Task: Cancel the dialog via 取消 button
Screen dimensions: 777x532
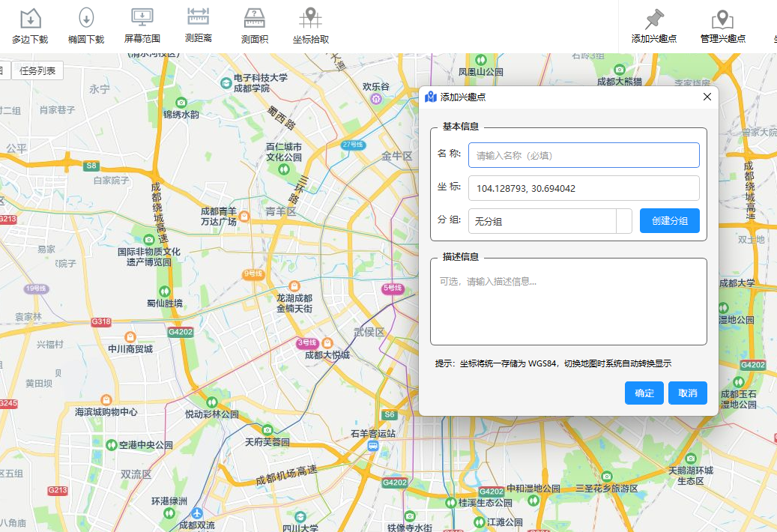Action: (x=687, y=393)
